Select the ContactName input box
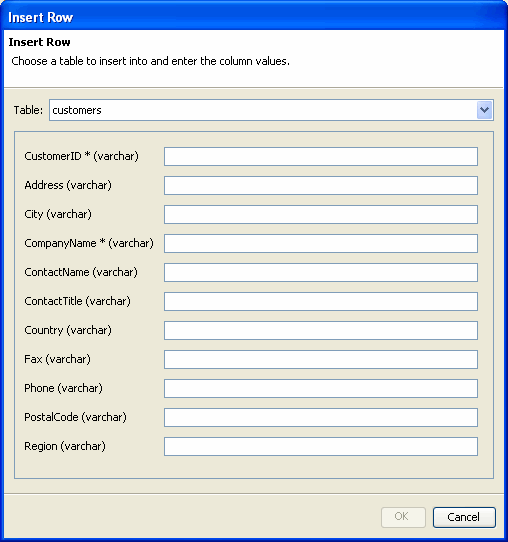This screenshot has width=508, height=542. pyautogui.click(x=321, y=272)
